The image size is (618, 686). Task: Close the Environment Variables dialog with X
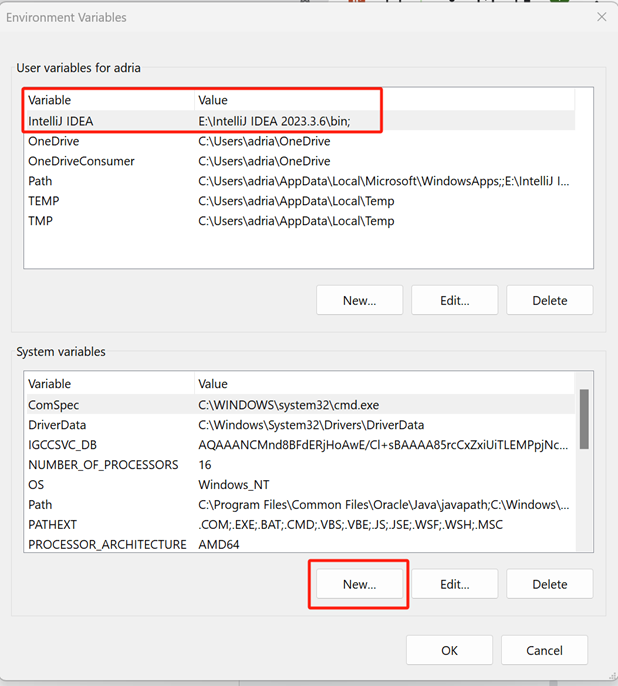(601, 17)
